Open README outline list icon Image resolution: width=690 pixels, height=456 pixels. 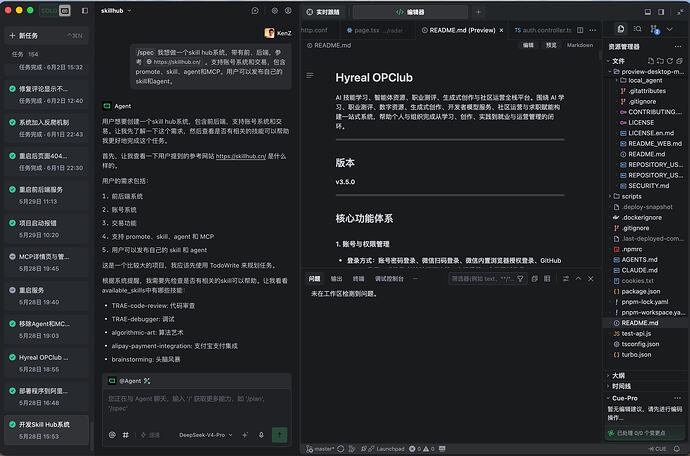point(310,76)
